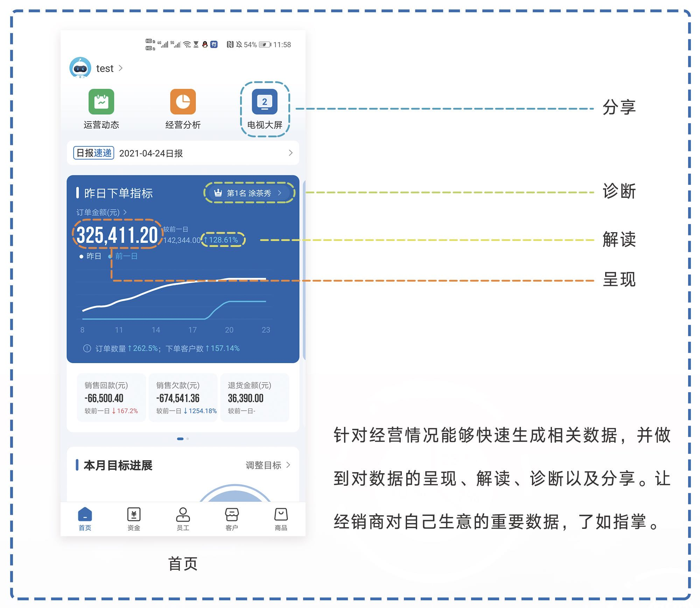Viewport: 700px width, 608px height.
Task: Open the 销售回款(元) card
Action: 111,398
